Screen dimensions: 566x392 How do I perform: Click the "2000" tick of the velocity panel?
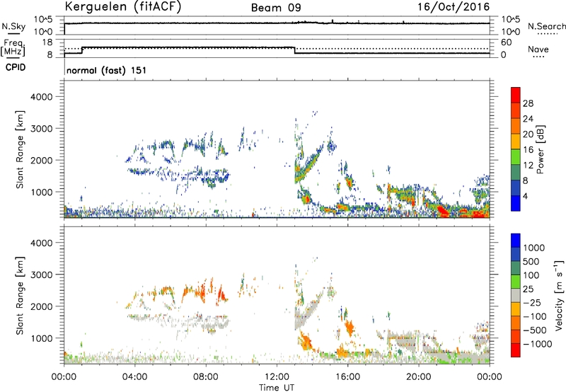click(x=42, y=306)
